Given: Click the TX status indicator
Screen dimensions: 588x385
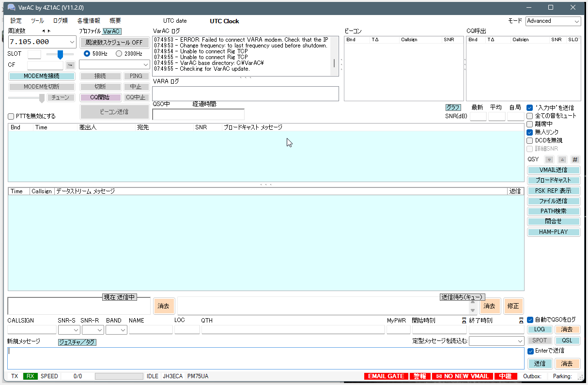Looking at the screenshot, I should coord(15,376).
